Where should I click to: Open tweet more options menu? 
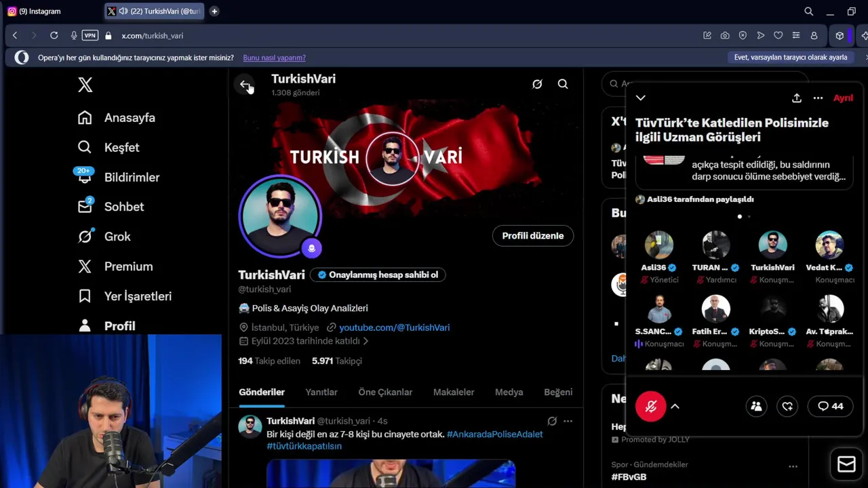(x=568, y=421)
